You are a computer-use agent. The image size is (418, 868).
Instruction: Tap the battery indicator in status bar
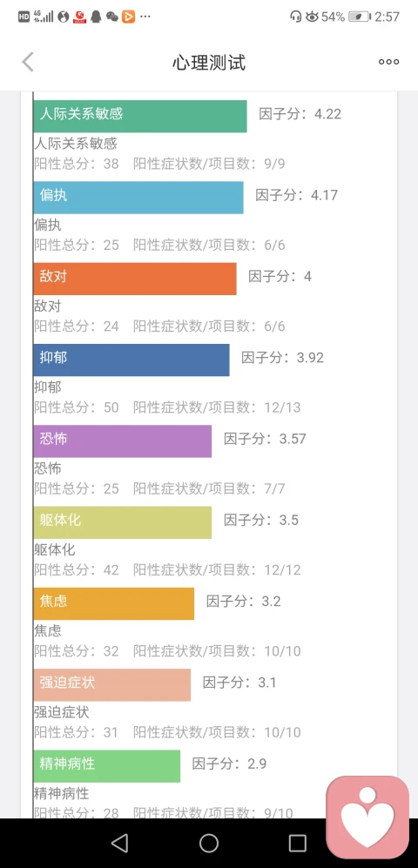360,17
